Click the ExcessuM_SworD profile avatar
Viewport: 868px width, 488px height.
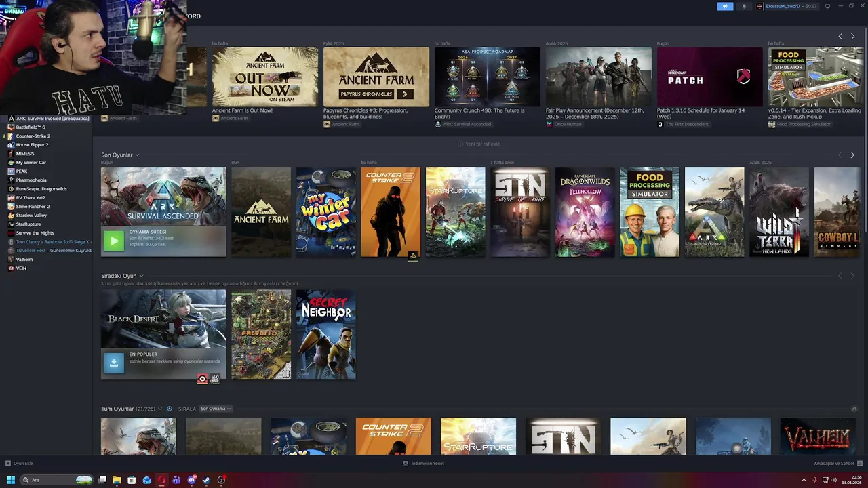click(760, 6)
